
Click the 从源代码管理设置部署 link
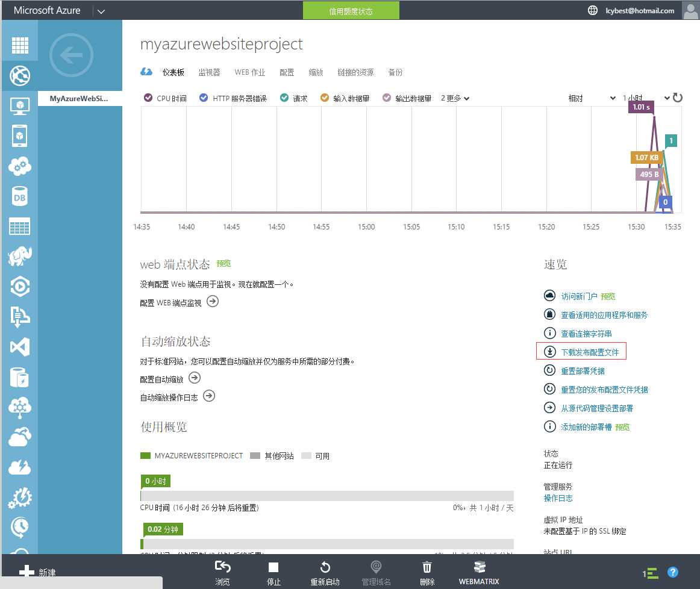[x=597, y=408]
